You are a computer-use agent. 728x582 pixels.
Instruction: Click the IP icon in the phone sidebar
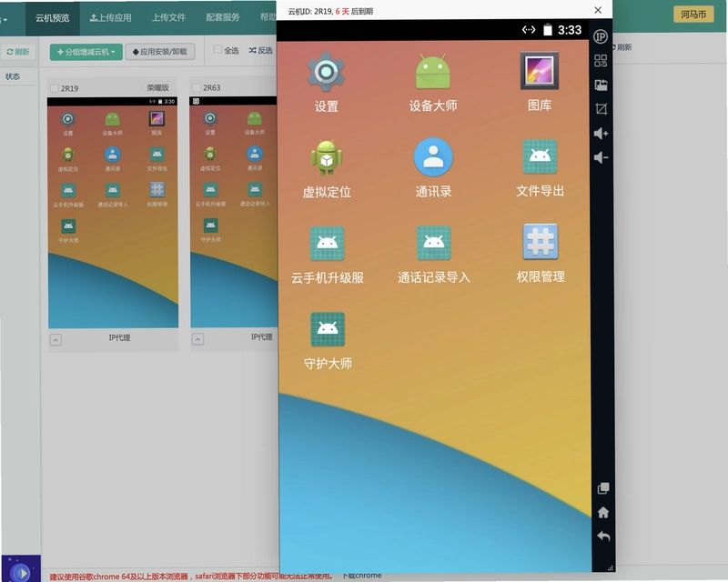coord(601,36)
